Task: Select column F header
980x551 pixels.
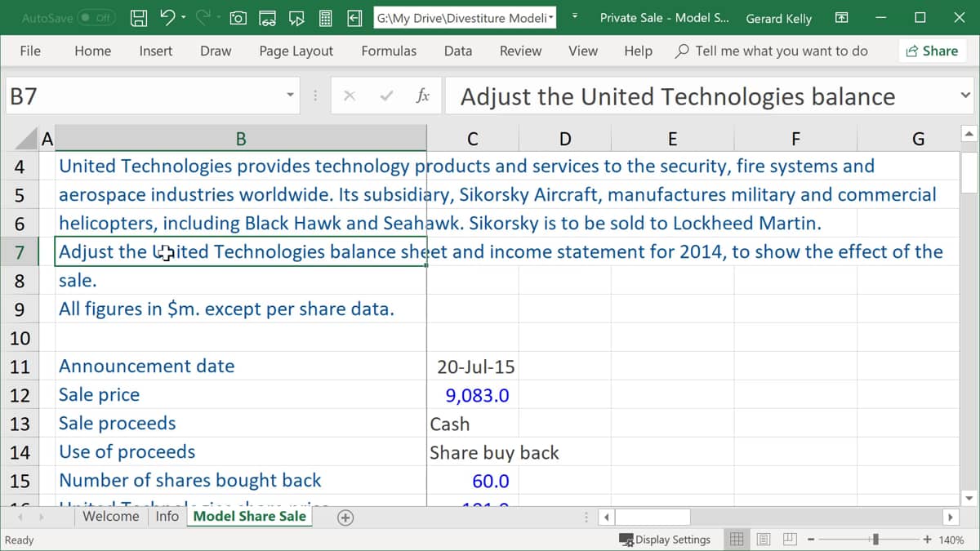Action: pyautogui.click(x=795, y=139)
